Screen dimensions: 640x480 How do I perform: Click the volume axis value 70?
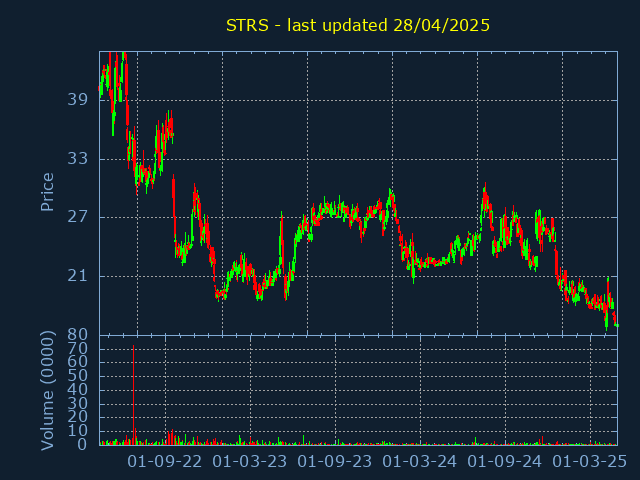(78, 348)
